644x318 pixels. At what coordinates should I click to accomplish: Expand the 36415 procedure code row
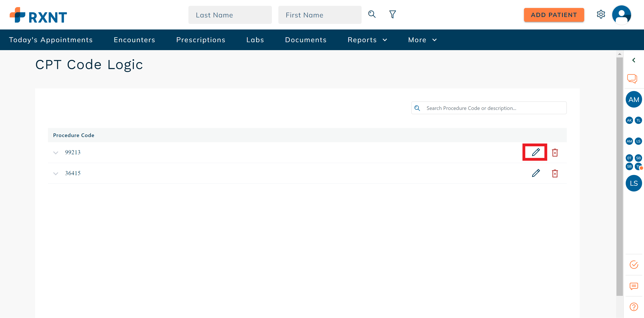pyautogui.click(x=56, y=173)
